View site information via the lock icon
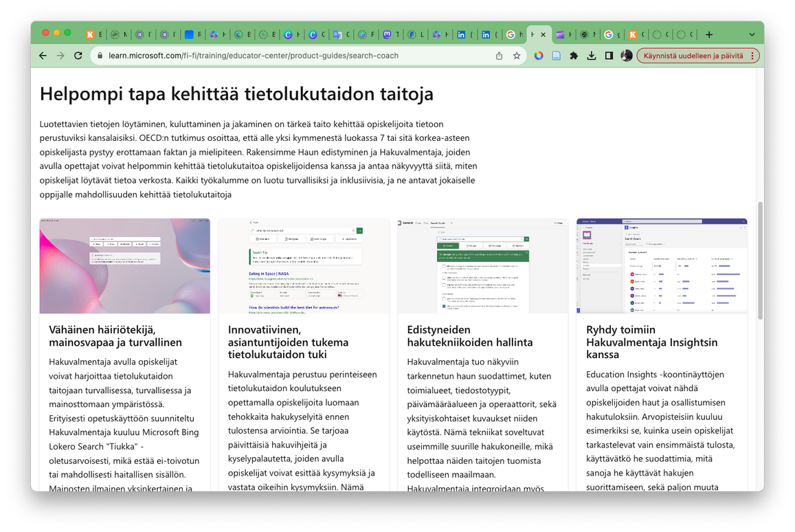795x532 pixels. [x=100, y=56]
